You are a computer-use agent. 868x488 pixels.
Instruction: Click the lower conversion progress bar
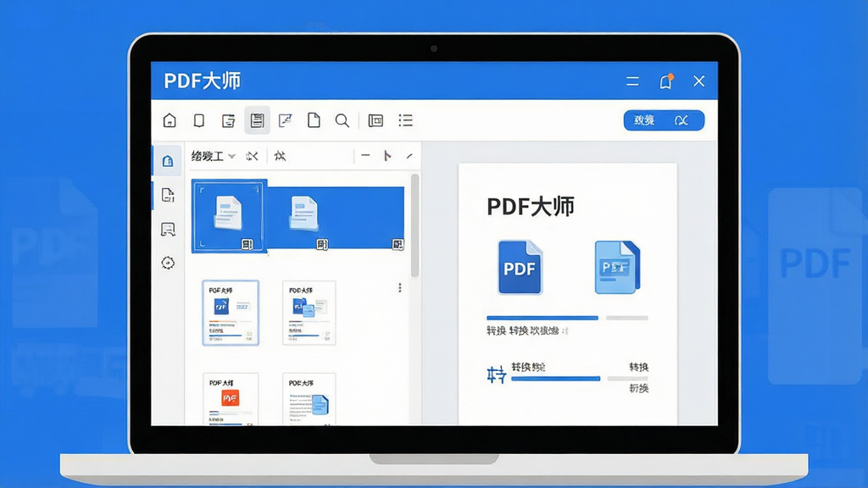point(580,379)
